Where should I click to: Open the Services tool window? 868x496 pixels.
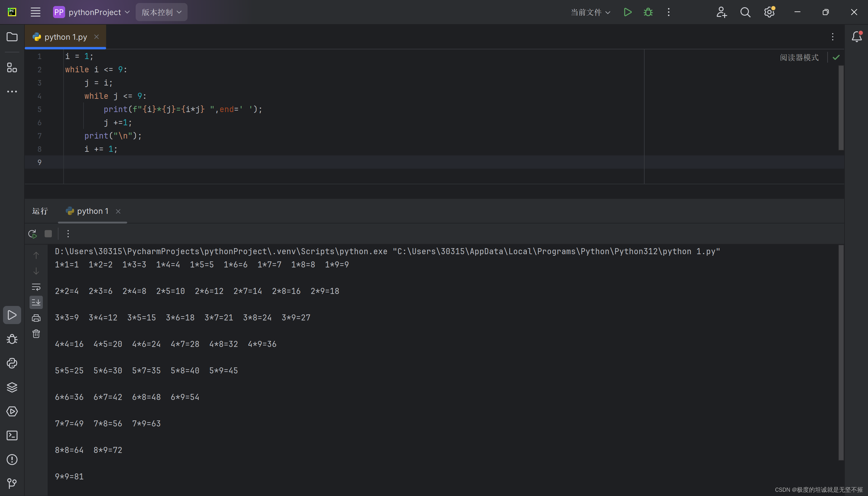[12, 411]
